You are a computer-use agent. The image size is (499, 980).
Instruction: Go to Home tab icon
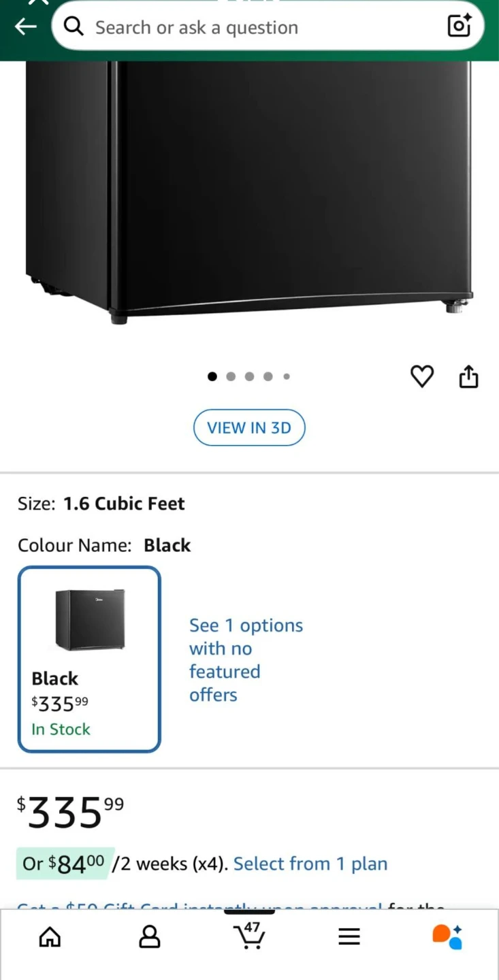coord(50,937)
